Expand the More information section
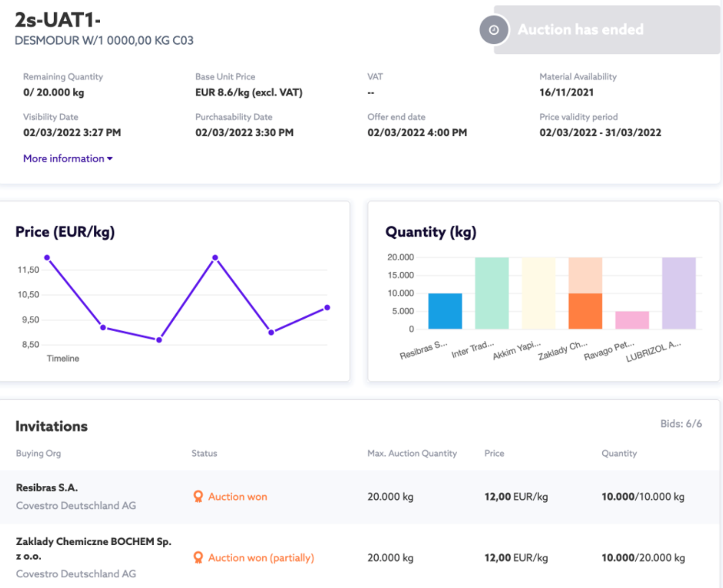This screenshot has width=723, height=588. click(x=68, y=158)
